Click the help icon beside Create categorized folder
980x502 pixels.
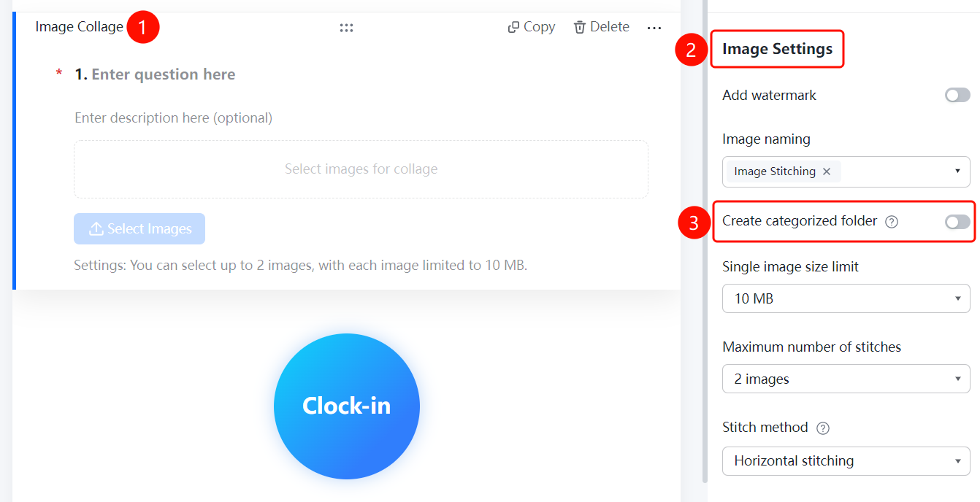click(891, 222)
